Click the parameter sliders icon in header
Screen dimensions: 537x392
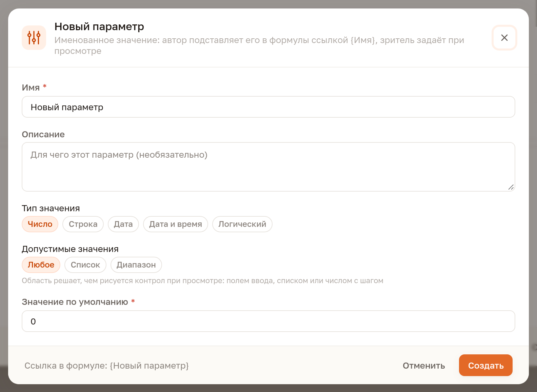coord(34,38)
